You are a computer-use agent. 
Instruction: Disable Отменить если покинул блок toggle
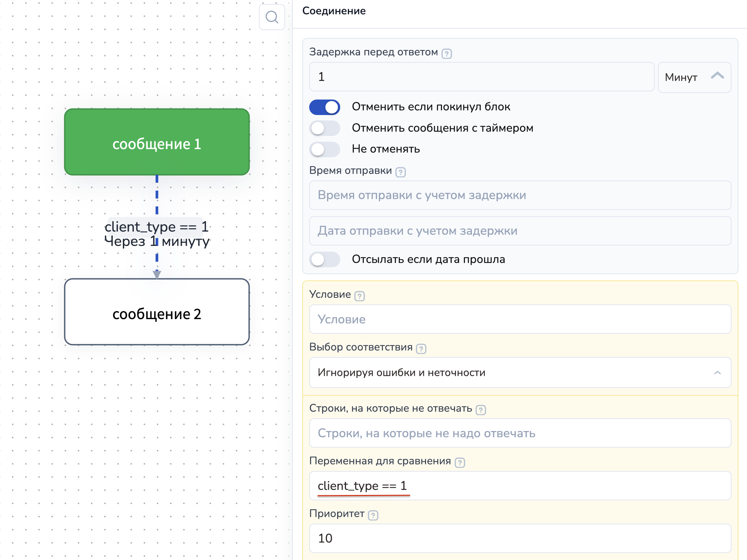[325, 107]
